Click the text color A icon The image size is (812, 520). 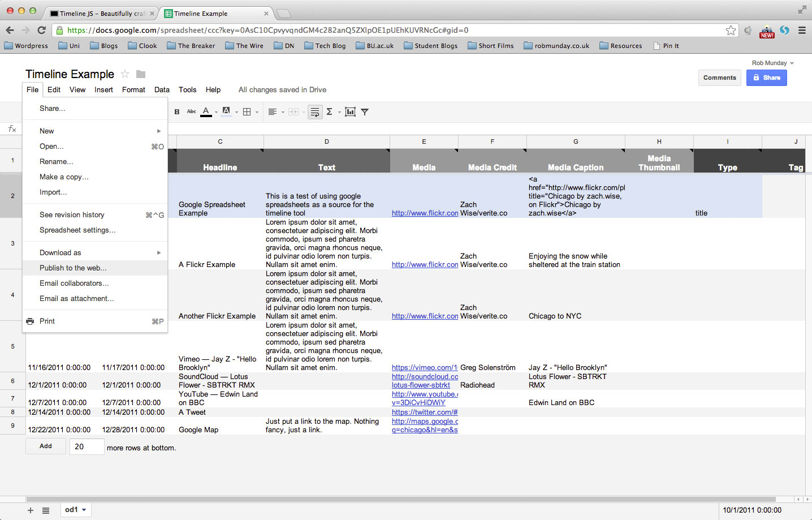point(206,112)
